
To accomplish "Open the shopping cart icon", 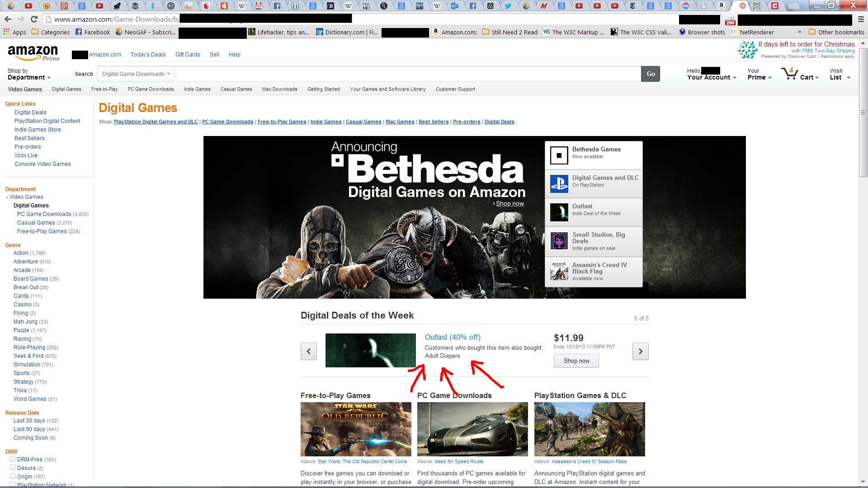I will [790, 74].
